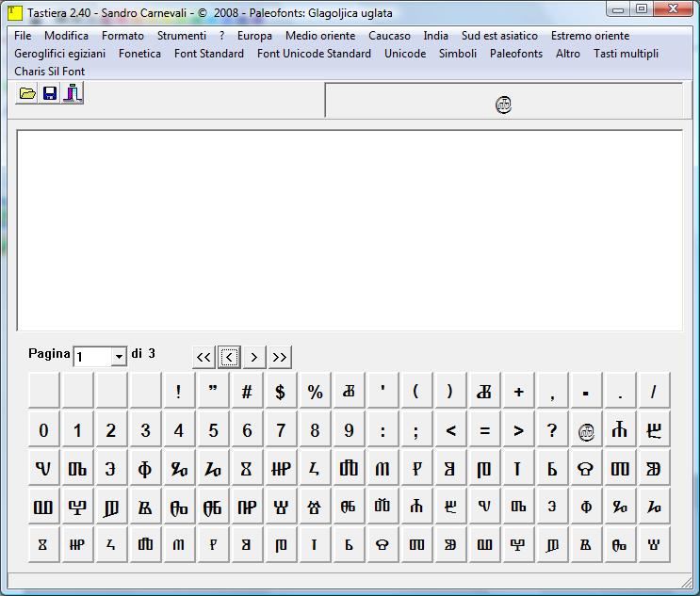Insert the digit 7 key
This screenshot has width=700, height=596.
pyautogui.click(x=281, y=429)
